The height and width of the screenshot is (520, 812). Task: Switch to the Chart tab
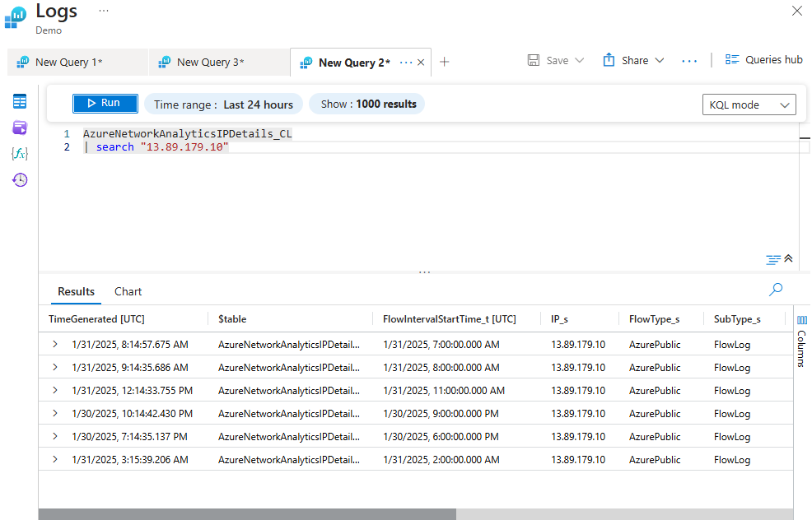tap(128, 291)
